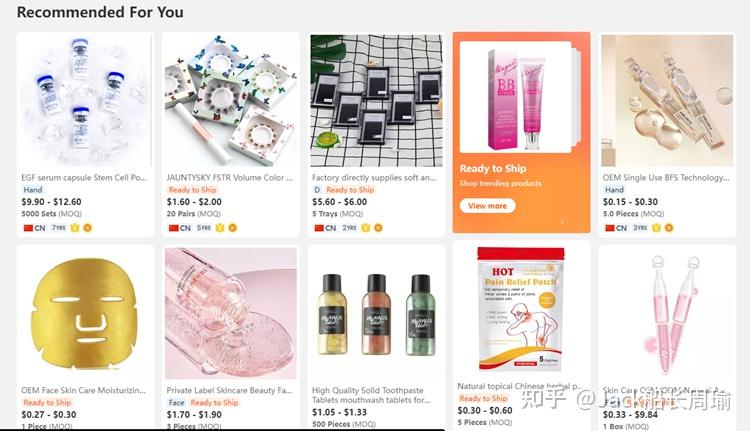Viewport: 750px width, 431px height.
Task: Click the China flag under EGF serum listing
Action: click(x=28, y=228)
